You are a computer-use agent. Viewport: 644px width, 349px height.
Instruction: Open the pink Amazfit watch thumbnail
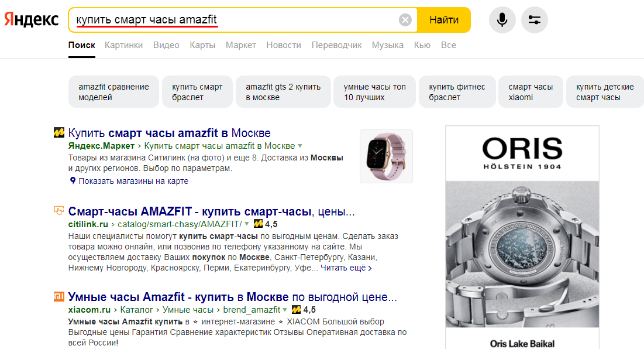point(386,156)
